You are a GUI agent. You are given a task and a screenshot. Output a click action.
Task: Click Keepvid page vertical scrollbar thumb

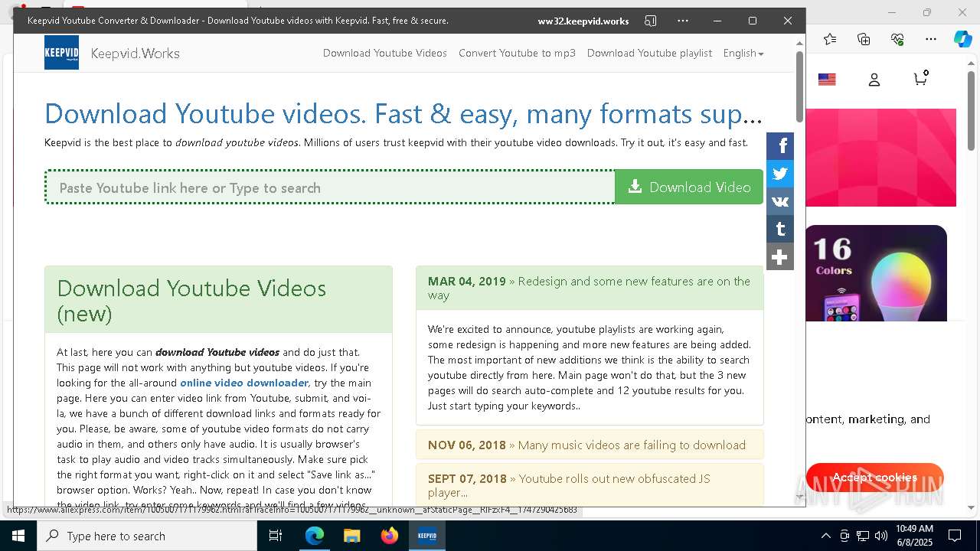(799, 86)
